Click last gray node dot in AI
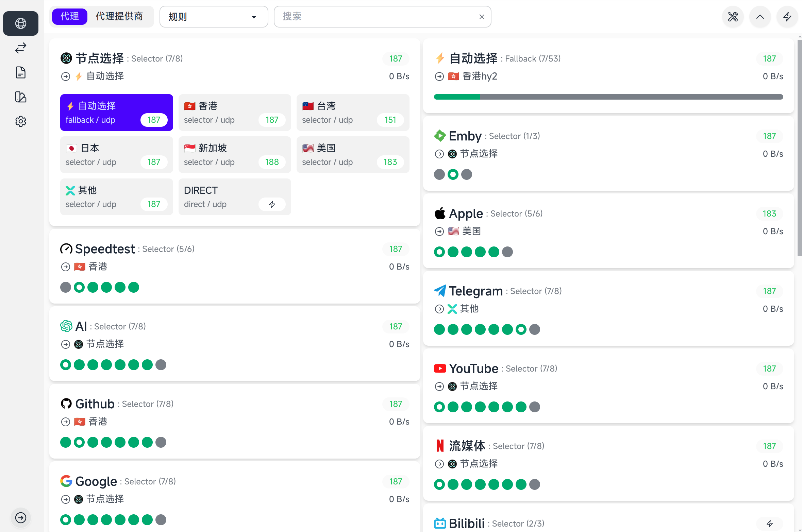The height and width of the screenshot is (532, 802). pos(161,365)
